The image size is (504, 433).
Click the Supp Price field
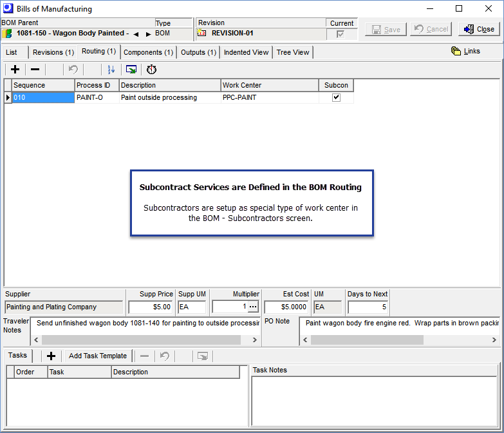(x=151, y=307)
